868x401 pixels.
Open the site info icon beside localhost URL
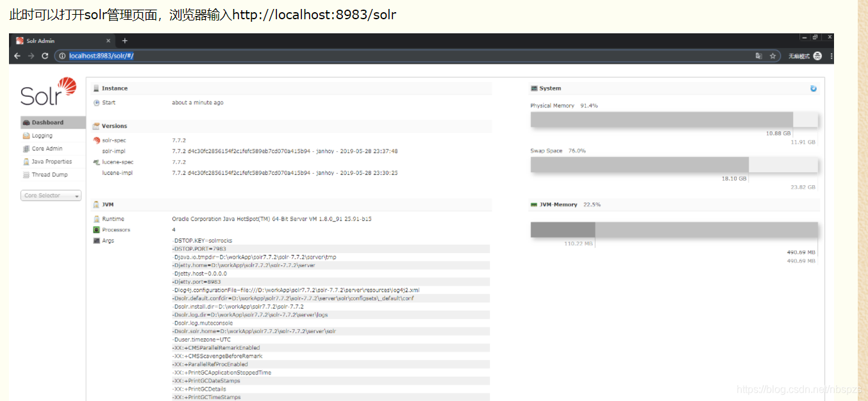pos(63,56)
